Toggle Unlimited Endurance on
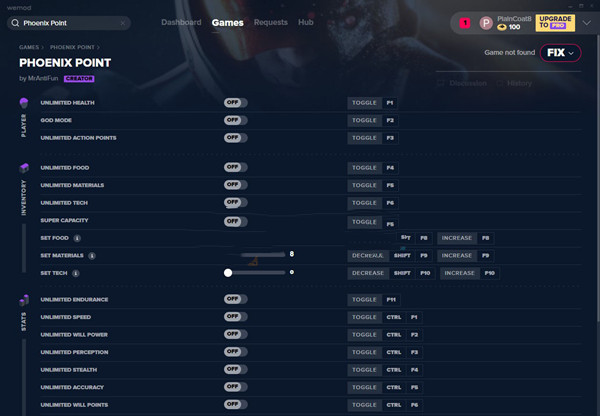The width and height of the screenshot is (600, 416). [235, 299]
